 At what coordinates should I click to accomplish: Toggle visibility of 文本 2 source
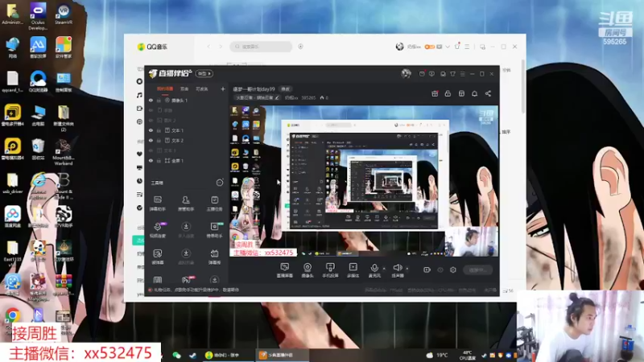coord(151,140)
